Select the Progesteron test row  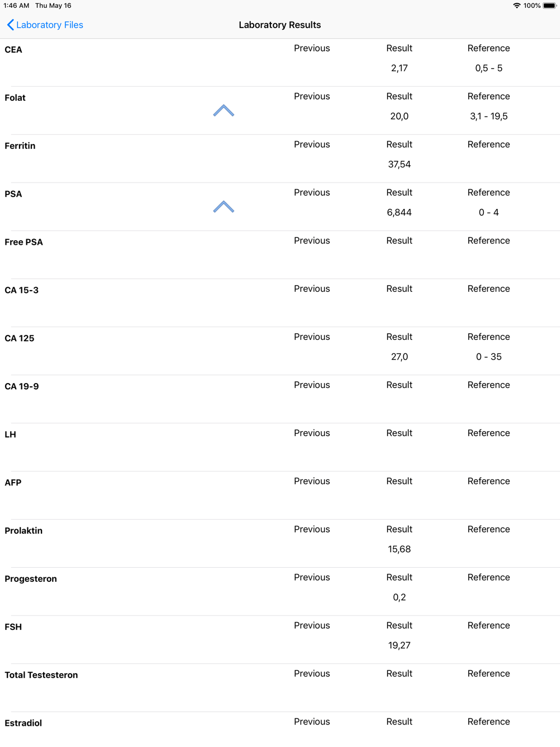tap(280, 592)
